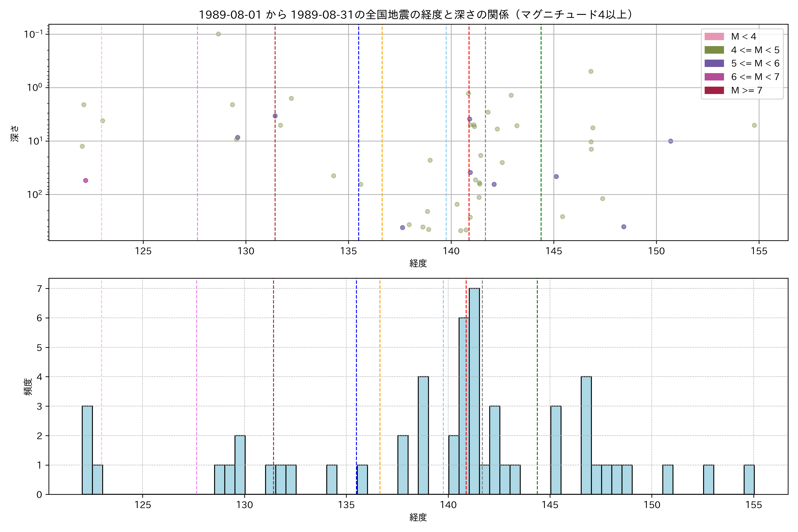Click the rightmost histogram bar near longitude 155

(x=749, y=479)
